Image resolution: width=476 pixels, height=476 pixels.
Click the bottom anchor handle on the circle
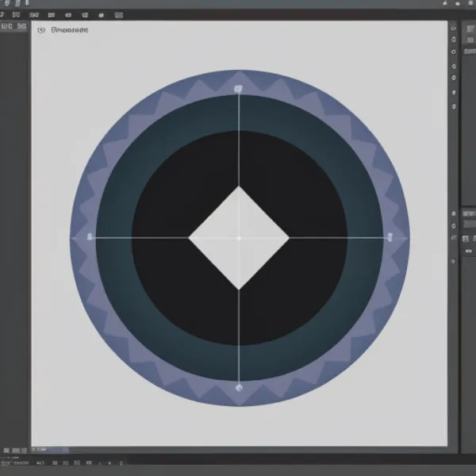click(239, 388)
